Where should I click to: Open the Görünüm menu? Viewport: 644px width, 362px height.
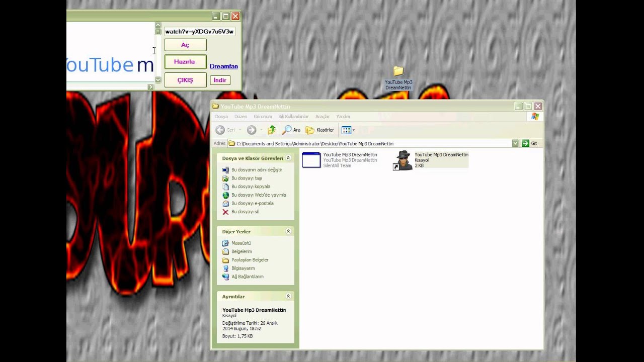263,117
